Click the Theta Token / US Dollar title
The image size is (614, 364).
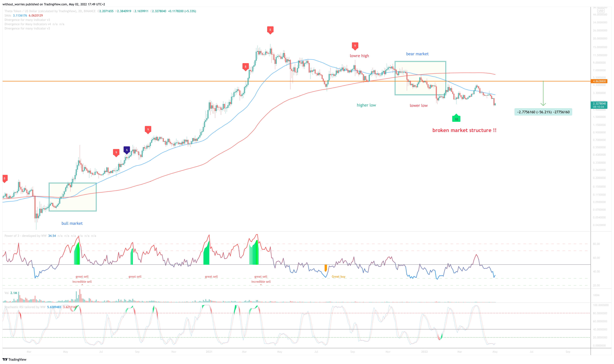coord(40,11)
